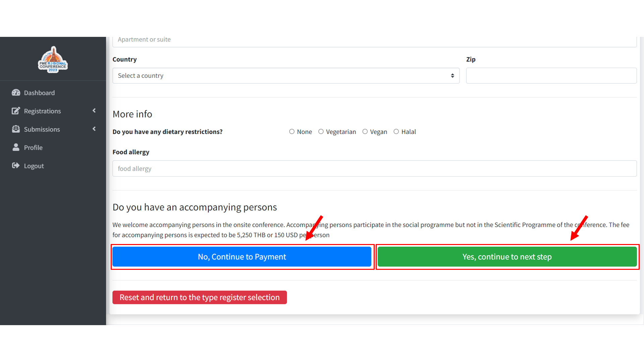This screenshot has width=644, height=362.
Task: Click the Submissions inbox icon
Action: pyautogui.click(x=16, y=129)
